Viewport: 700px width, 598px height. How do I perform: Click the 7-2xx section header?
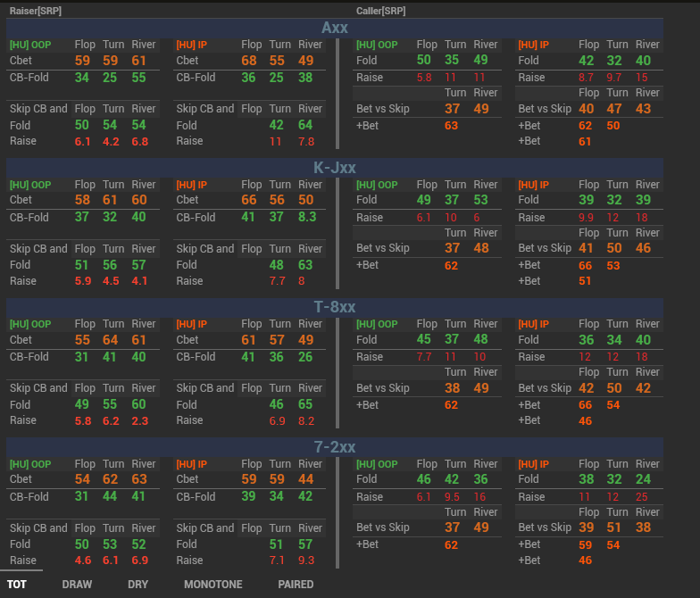click(x=335, y=446)
